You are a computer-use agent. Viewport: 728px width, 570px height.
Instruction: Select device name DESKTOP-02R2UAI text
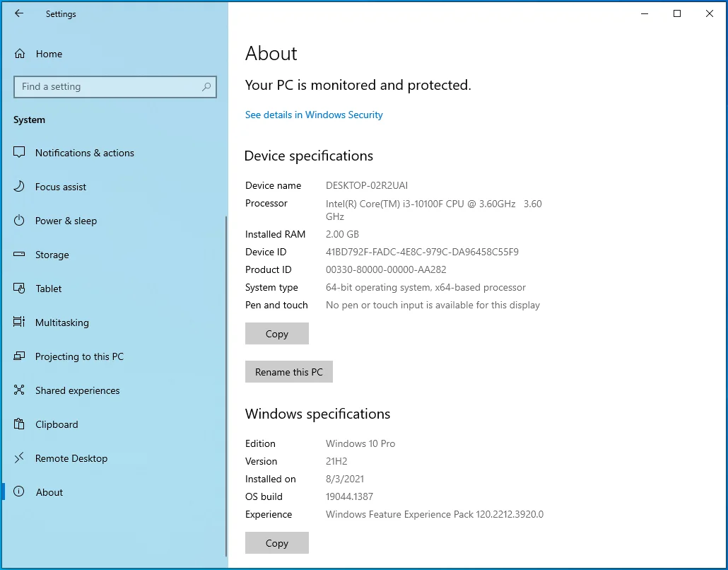[x=367, y=185]
